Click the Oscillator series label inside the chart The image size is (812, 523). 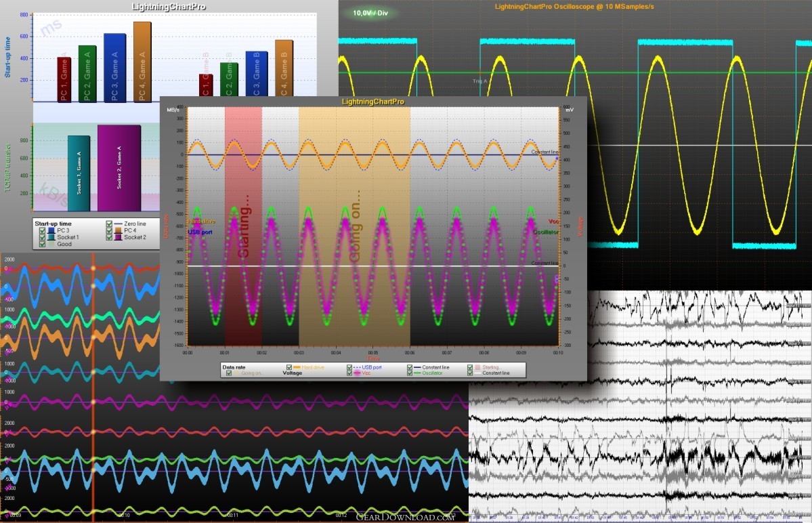546,232
